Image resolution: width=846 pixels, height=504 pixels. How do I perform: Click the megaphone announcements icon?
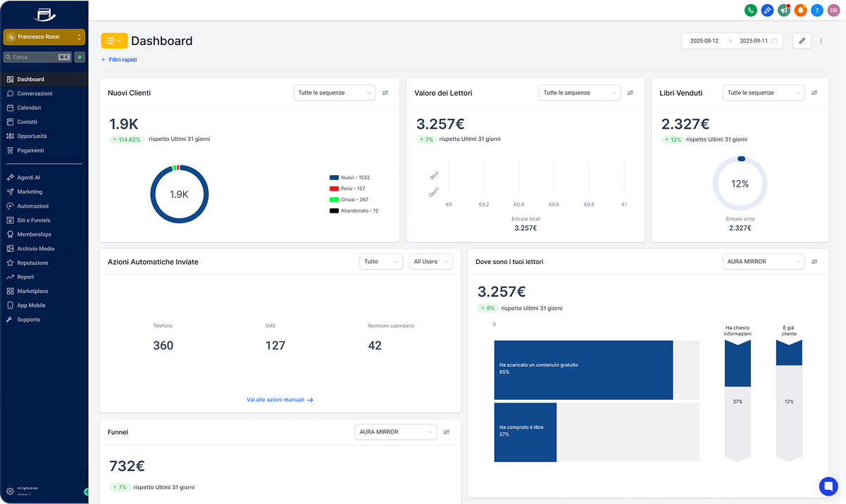pyautogui.click(x=784, y=10)
